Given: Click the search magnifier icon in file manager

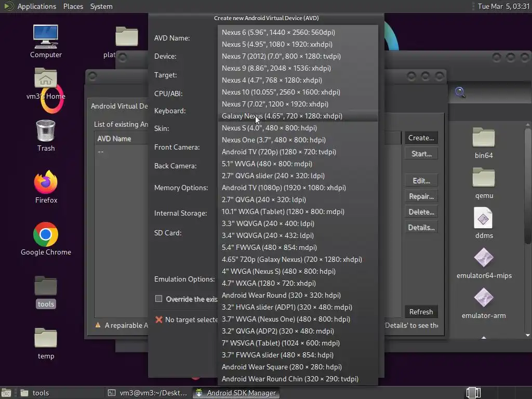Looking at the screenshot, I should click(x=460, y=92).
